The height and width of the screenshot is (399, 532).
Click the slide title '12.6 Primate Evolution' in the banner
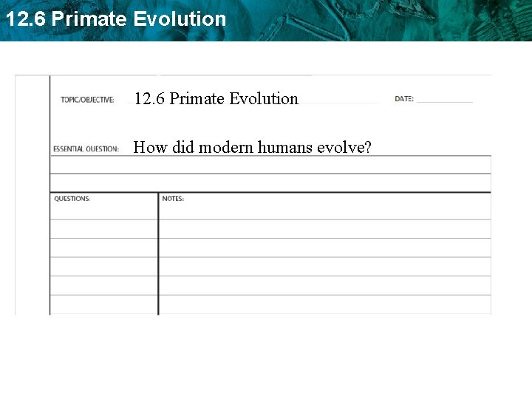pyautogui.click(x=116, y=18)
